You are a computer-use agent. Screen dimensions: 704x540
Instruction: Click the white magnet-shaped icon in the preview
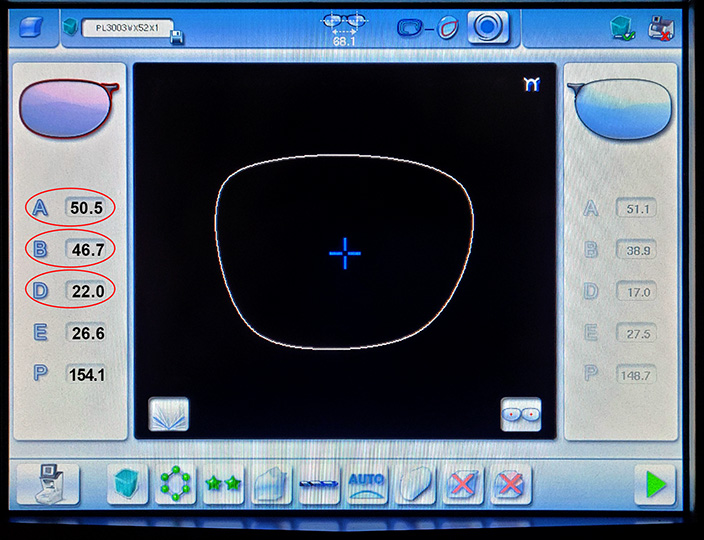(x=532, y=84)
